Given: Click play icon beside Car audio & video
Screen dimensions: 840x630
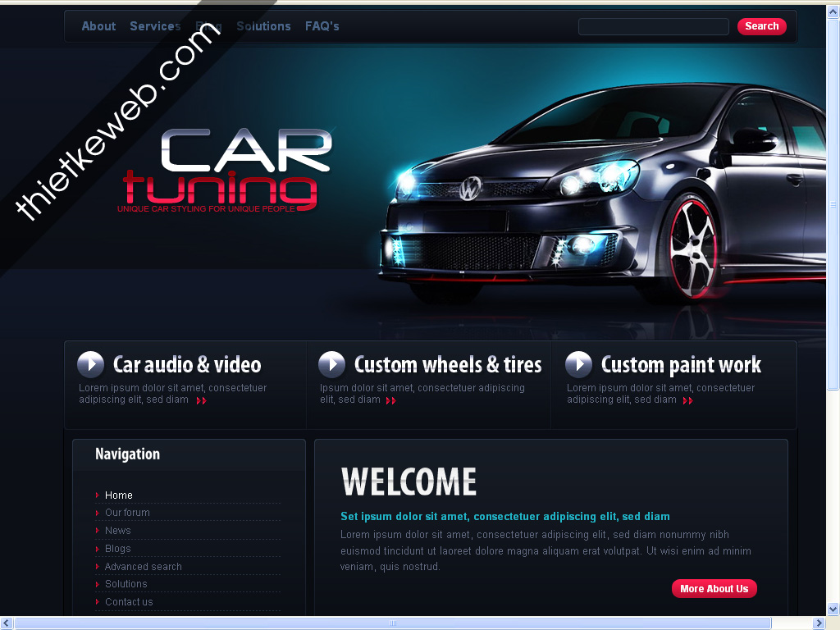Looking at the screenshot, I should [90, 364].
